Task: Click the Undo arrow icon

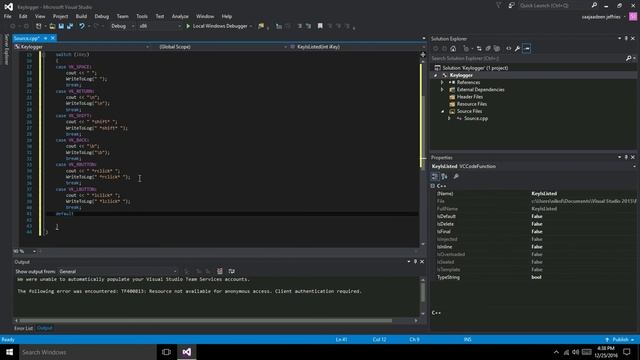Action: point(82,26)
